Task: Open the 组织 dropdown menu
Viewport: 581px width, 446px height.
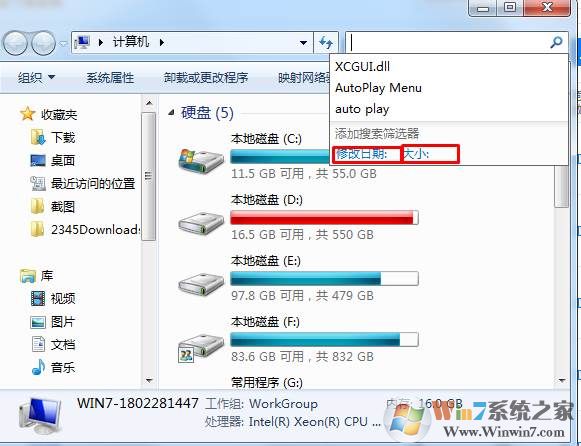Action: 36,77
